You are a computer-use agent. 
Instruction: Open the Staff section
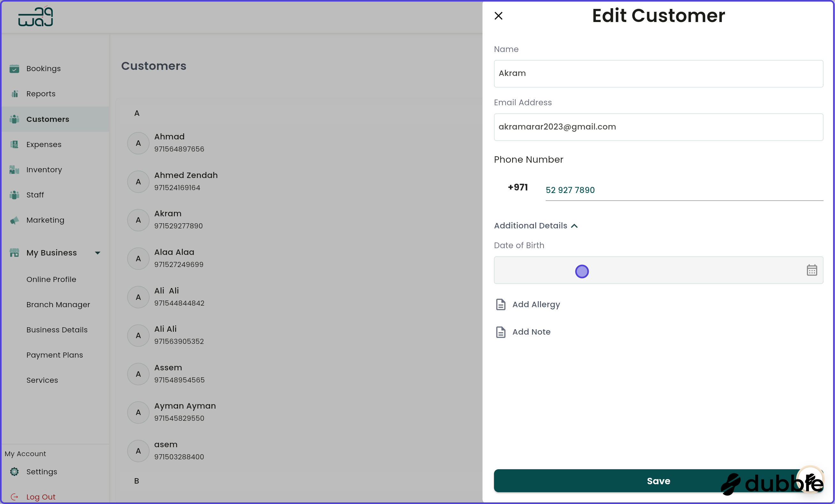coord(35,195)
